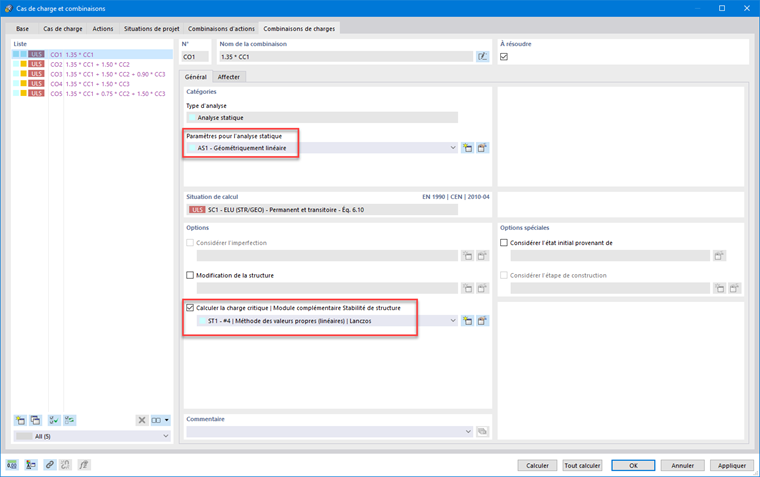Copy the selected load combination
760x477 pixels.
click(x=35, y=420)
